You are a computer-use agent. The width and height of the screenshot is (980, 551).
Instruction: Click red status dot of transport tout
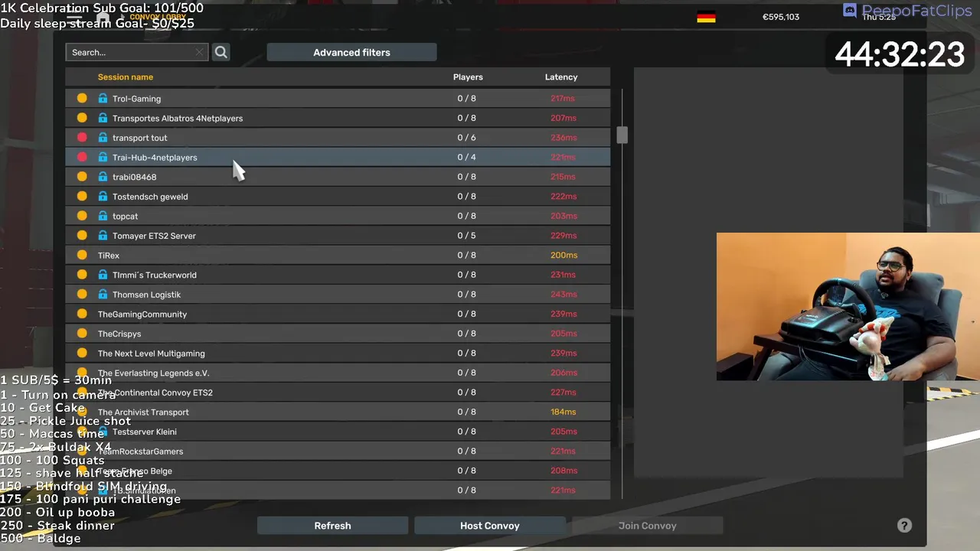tap(82, 138)
